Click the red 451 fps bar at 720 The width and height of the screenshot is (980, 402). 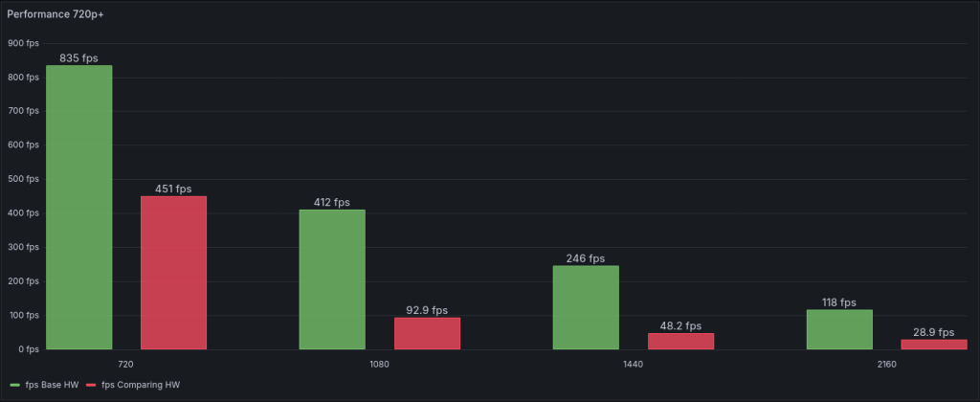173,273
